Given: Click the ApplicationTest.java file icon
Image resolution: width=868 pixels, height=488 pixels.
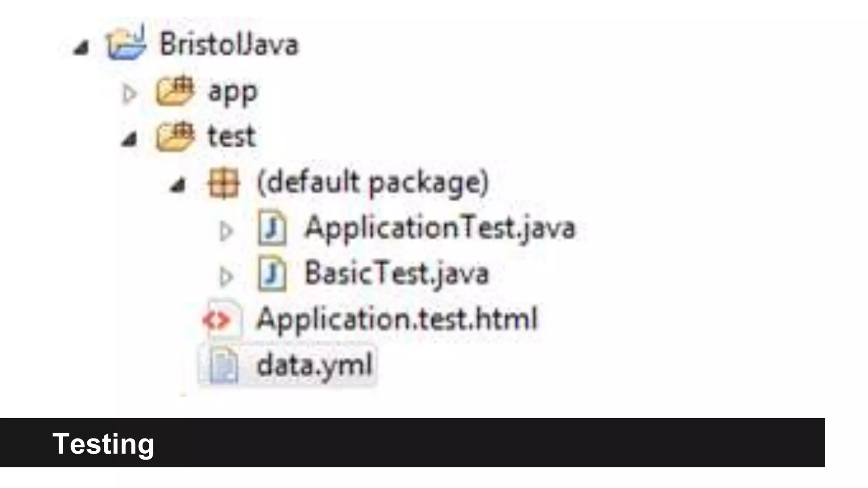Looking at the screenshot, I should pyautogui.click(x=272, y=228).
